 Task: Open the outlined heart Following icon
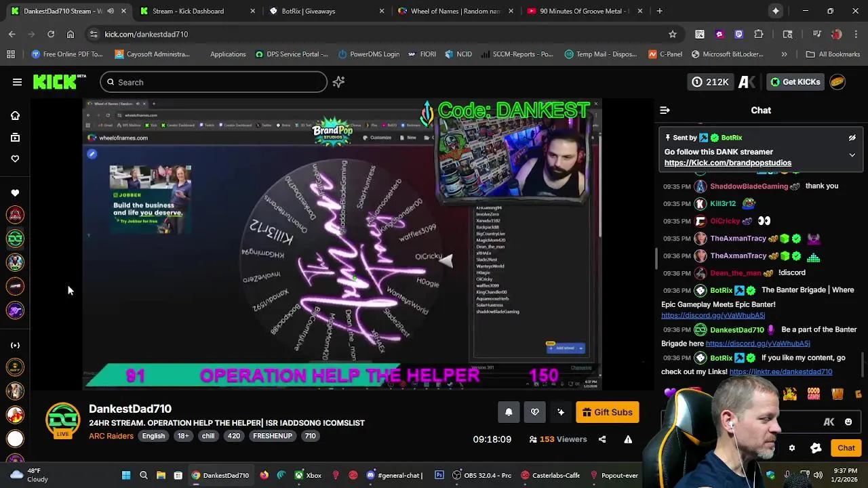point(15,159)
